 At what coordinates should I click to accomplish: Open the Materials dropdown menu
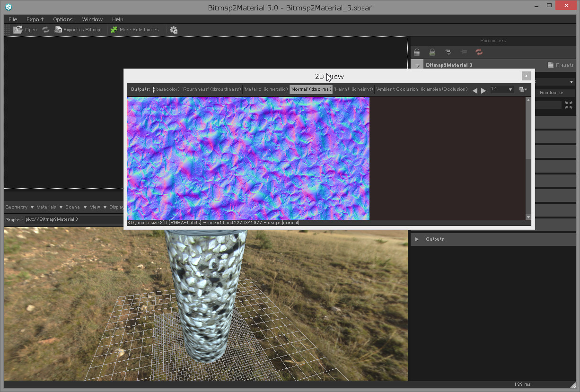click(x=50, y=207)
